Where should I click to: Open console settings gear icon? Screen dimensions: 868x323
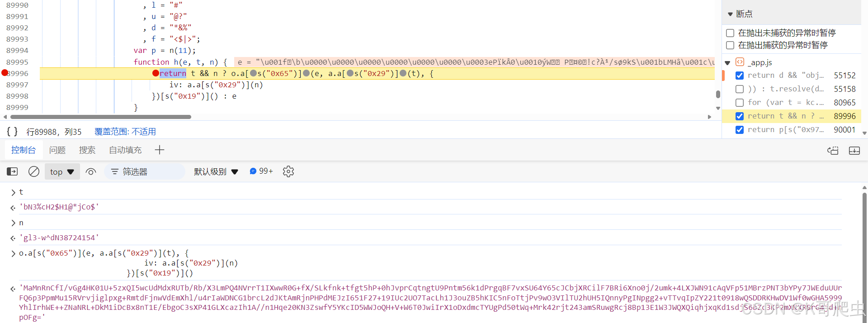coord(288,171)
